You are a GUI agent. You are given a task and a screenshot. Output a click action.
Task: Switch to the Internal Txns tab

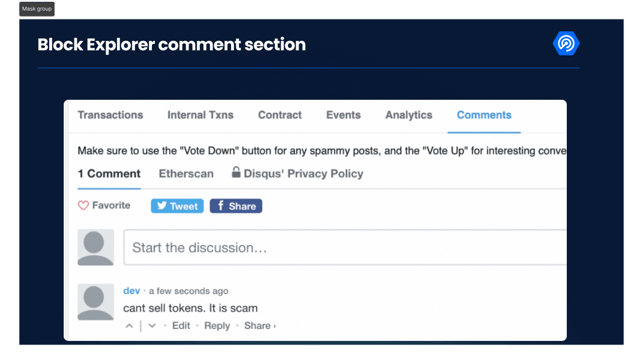(x=200, y=115)
